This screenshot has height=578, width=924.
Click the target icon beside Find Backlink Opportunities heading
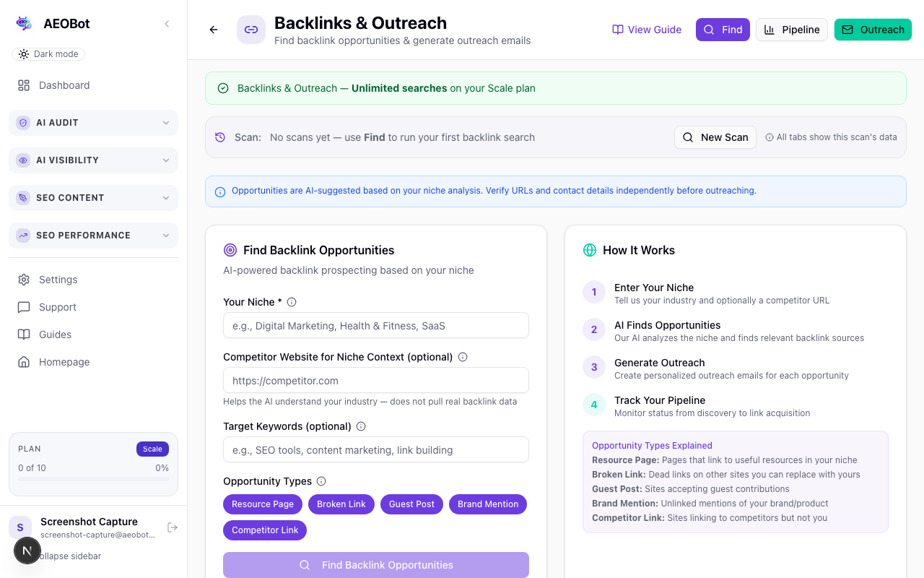[230, 250]
